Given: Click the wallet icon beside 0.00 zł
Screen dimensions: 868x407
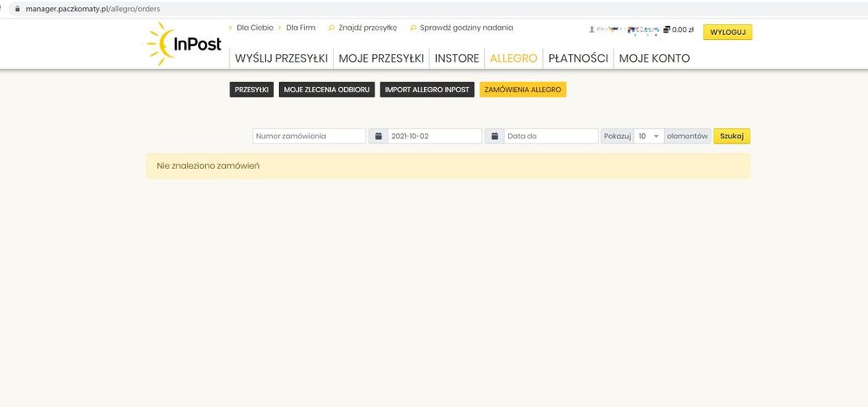Looking at the screenshot, I should (x=666, y=30).
